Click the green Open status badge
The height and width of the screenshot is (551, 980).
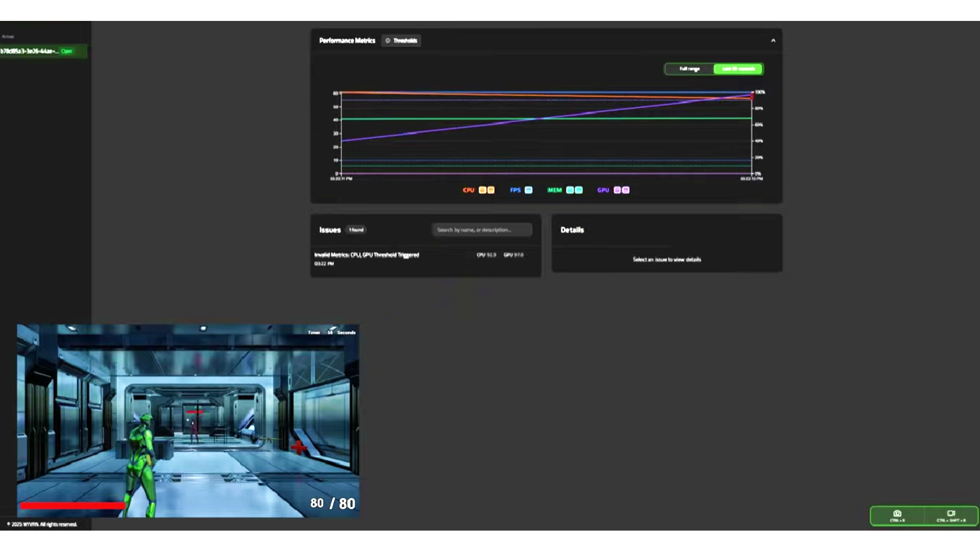(x=66, y=52)
